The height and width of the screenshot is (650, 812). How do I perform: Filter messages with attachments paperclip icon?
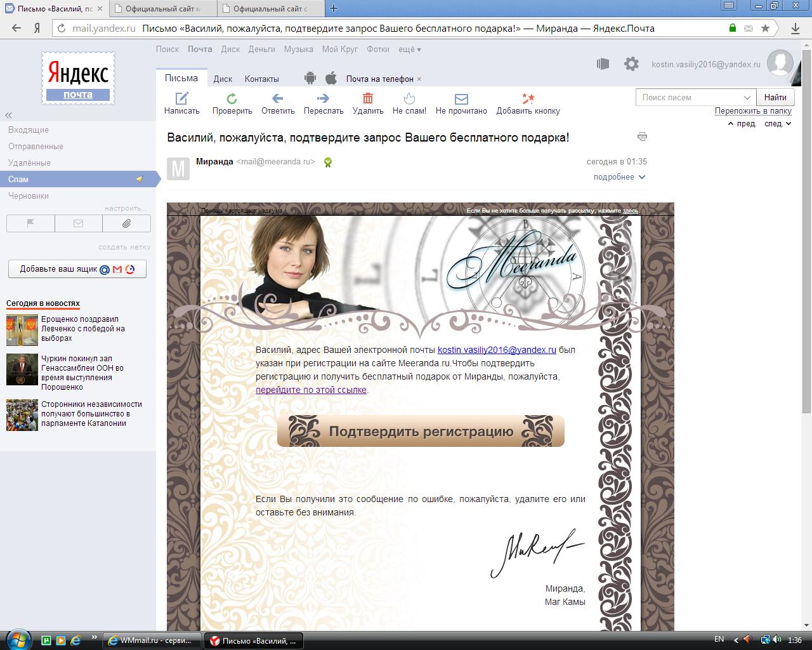point(127,223)
